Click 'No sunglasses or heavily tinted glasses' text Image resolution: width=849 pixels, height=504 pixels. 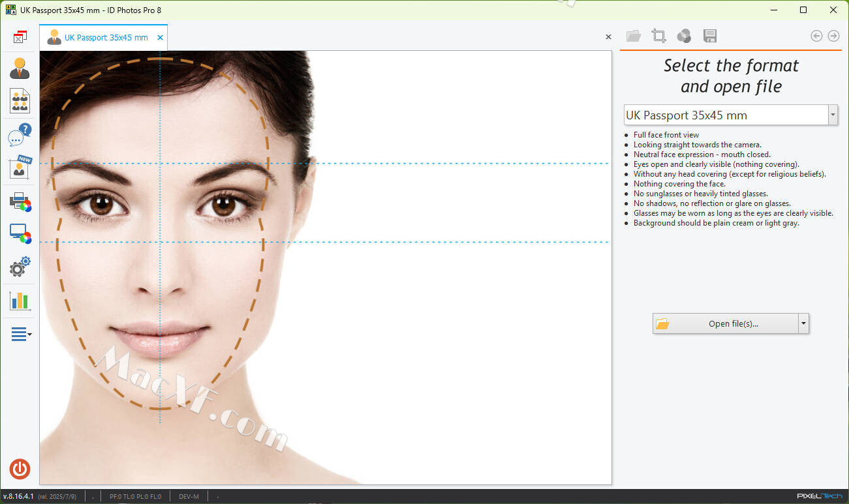pos(700,194)
